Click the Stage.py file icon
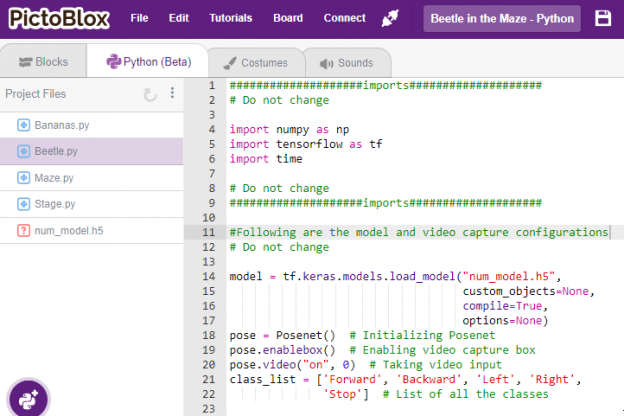Screen dimensions: 624x416 (23, 204)
